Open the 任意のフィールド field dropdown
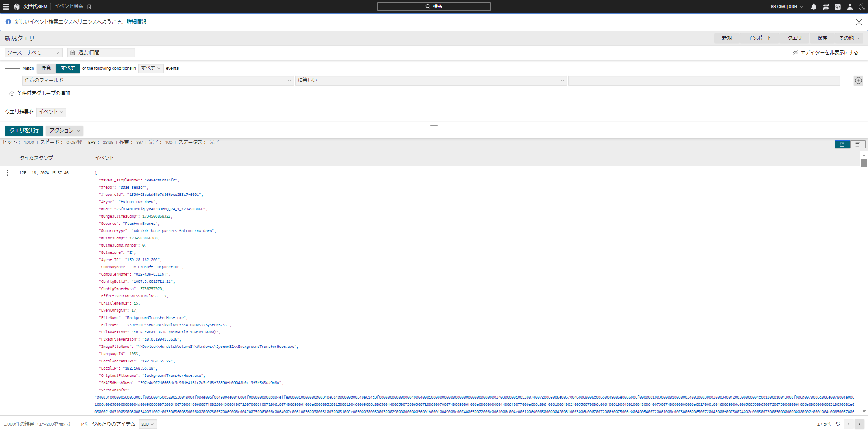The width and height of the screenshot is (868, 433). click(158, 81)
